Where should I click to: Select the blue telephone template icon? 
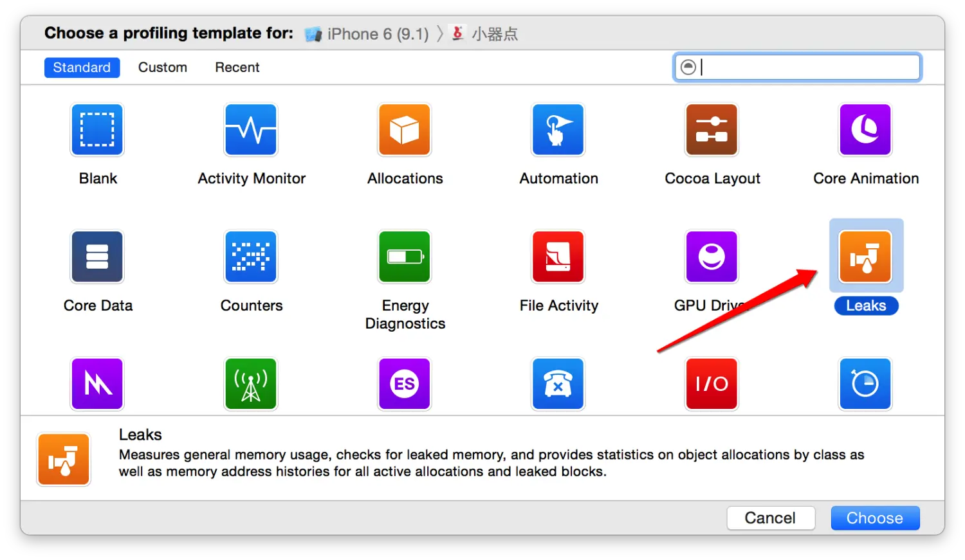pyautogui.click(x=558, y=384)
